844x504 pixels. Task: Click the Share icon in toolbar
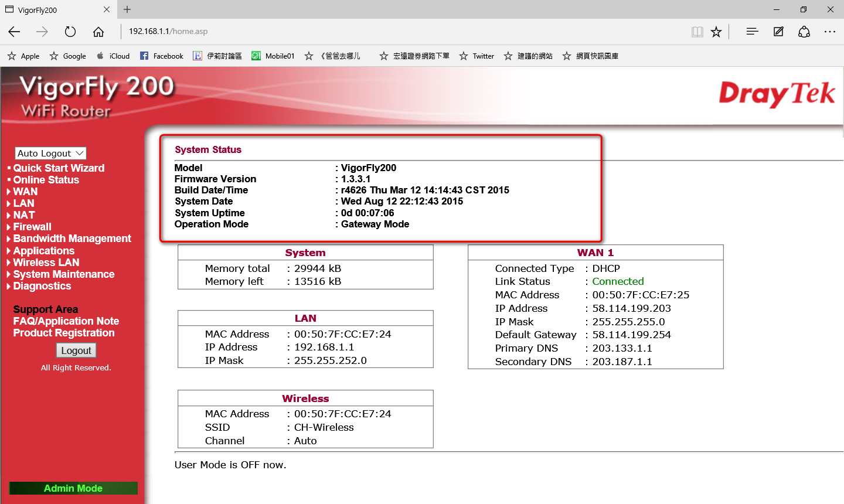click(804, 32)
